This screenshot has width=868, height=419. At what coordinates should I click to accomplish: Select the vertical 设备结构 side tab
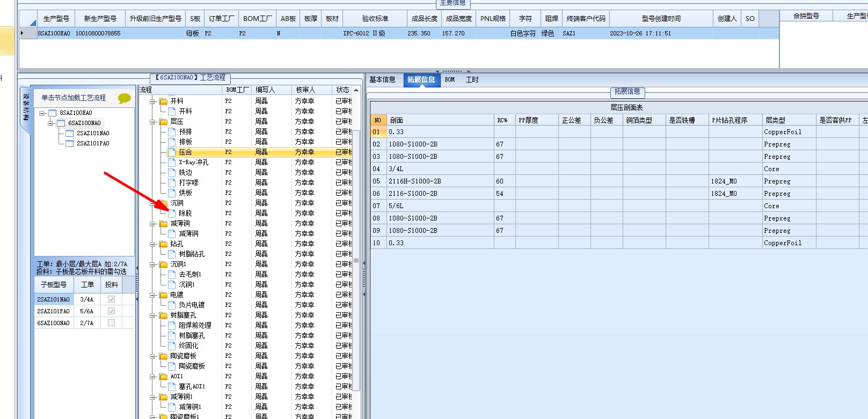click(26, 107)
